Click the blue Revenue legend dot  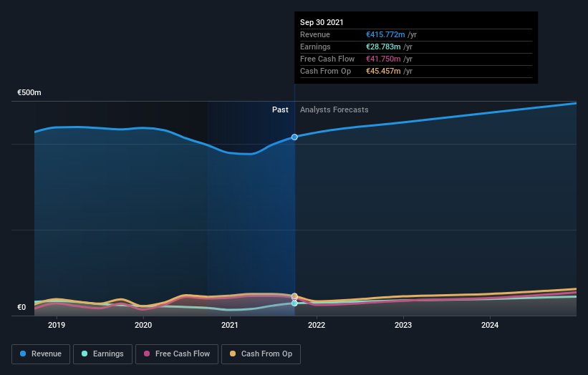coord(23,354)
